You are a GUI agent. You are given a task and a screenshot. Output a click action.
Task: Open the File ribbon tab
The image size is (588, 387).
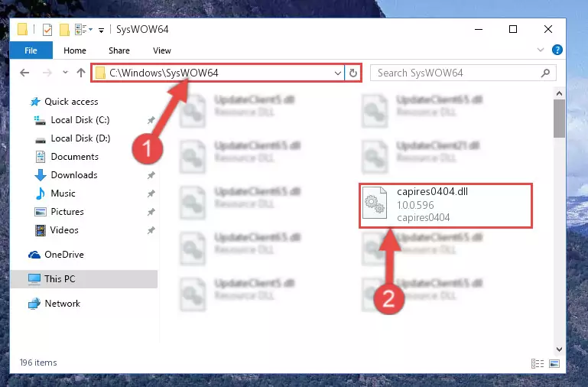(31, 50)
